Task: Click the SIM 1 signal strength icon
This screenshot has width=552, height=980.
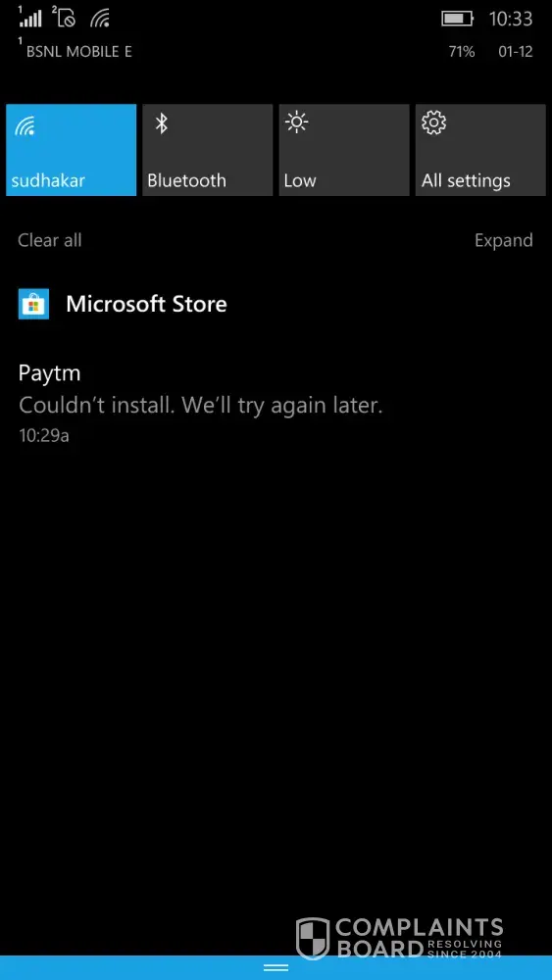Action: 30,18
